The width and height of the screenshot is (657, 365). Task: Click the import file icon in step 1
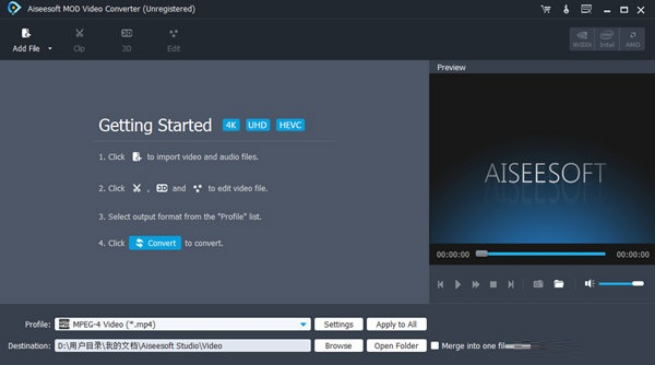[x=137, y=157]
